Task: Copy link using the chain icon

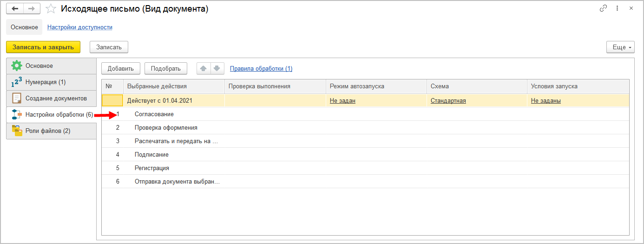Action: (x=604, y=8)
